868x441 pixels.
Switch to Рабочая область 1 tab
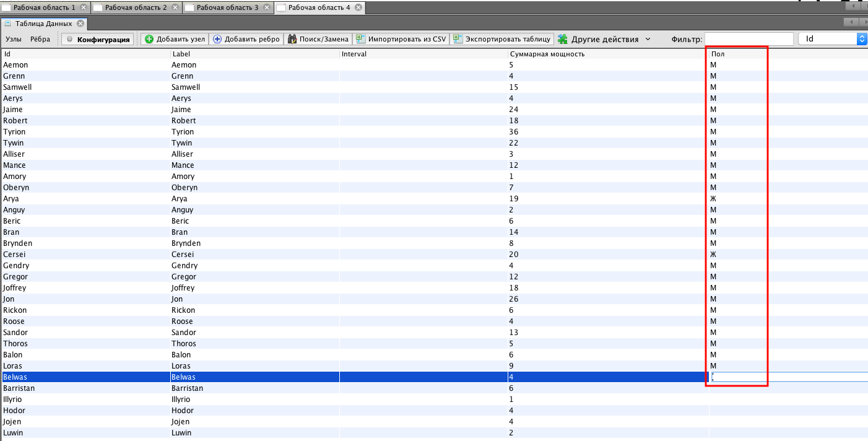pos(43,7)
